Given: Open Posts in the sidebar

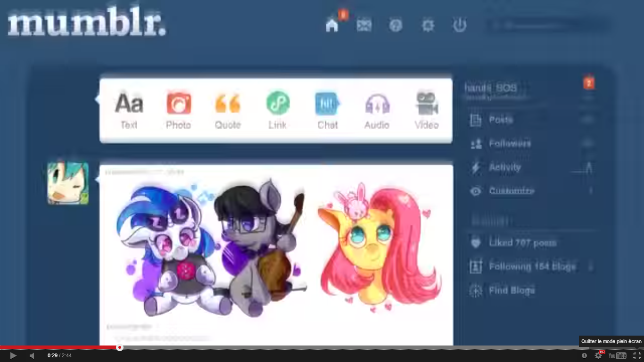Looking at the screenshot, I should [x=500, y=120].
